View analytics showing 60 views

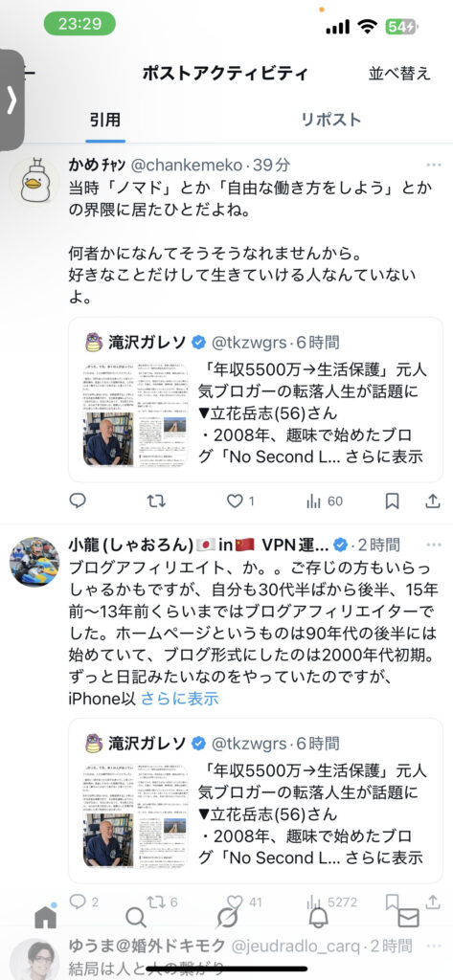[324, 501]
